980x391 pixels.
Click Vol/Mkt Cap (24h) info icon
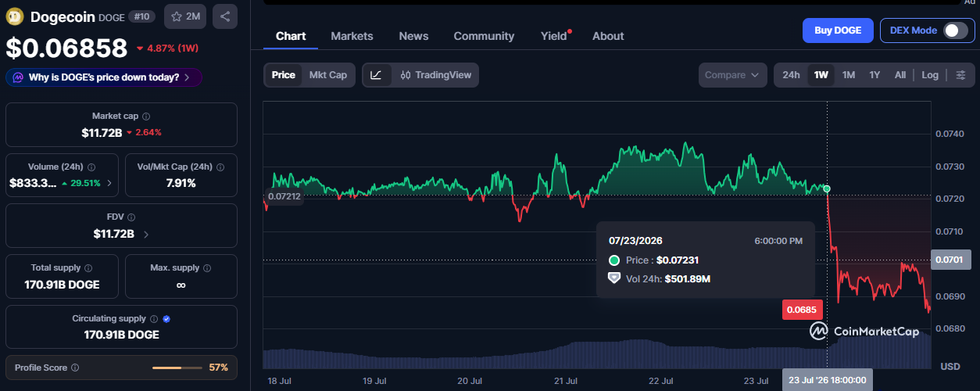click(x=220, y=167)
